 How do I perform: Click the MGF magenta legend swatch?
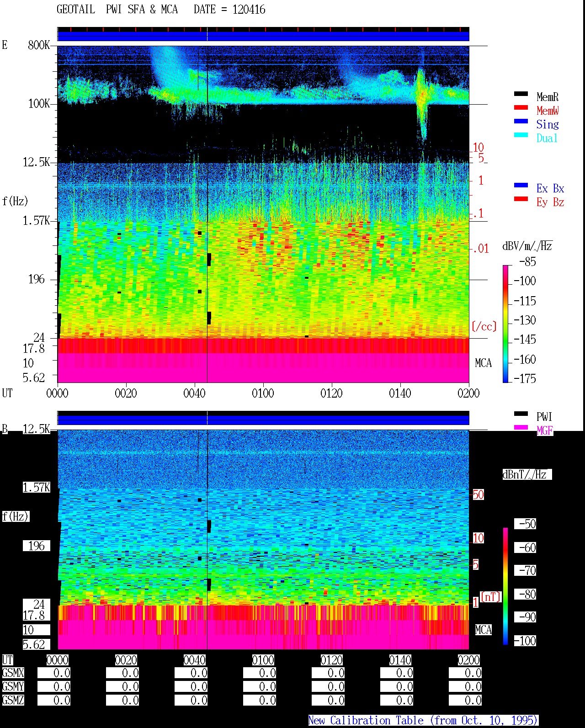tap(521, 427)
